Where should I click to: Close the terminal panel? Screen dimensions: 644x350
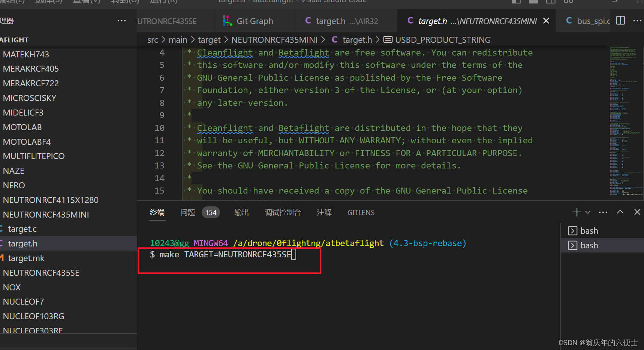click(637, 212)
